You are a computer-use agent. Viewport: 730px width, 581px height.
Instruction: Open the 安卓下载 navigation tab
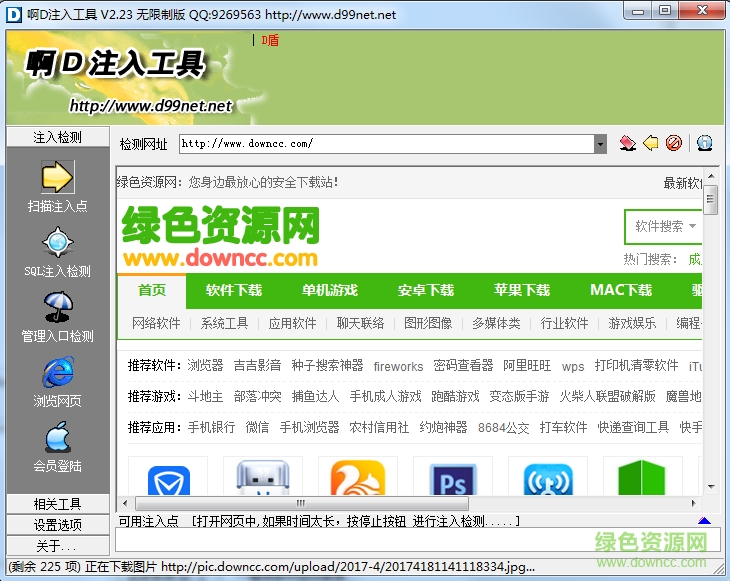tap(426, 290)
